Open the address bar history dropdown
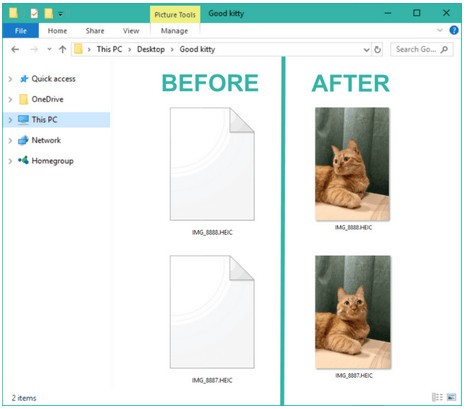Image resolution: width=467 pixels, height=409 pixels. click(366, 50)
